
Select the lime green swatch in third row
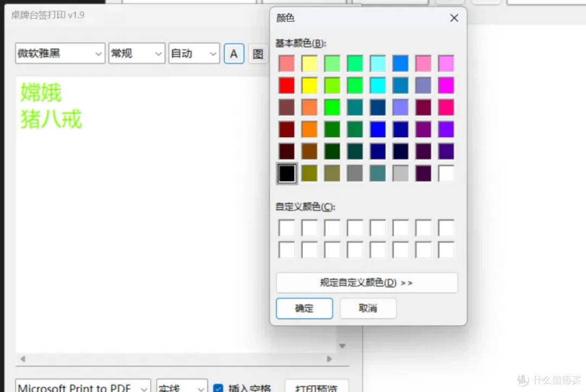(332, 107)
